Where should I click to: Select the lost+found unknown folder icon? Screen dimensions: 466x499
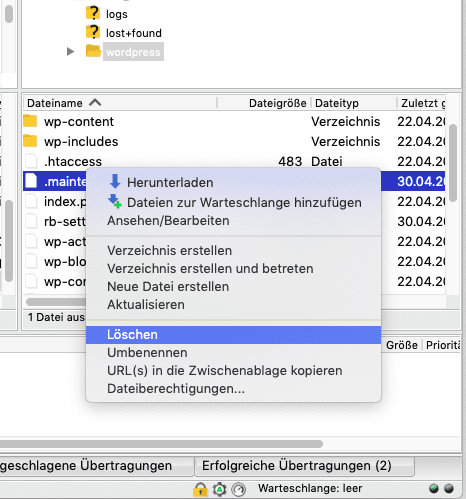pyautogui.click(x=93, y=32)
